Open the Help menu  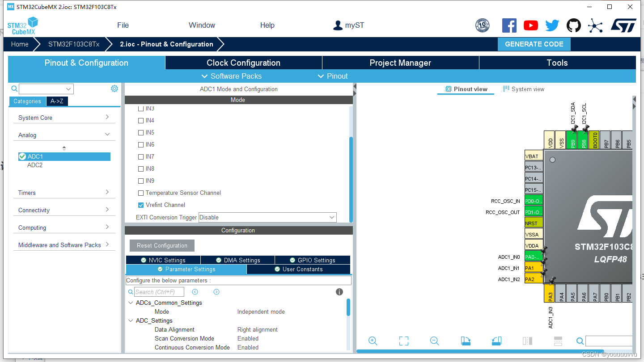[x=267, y=25]
